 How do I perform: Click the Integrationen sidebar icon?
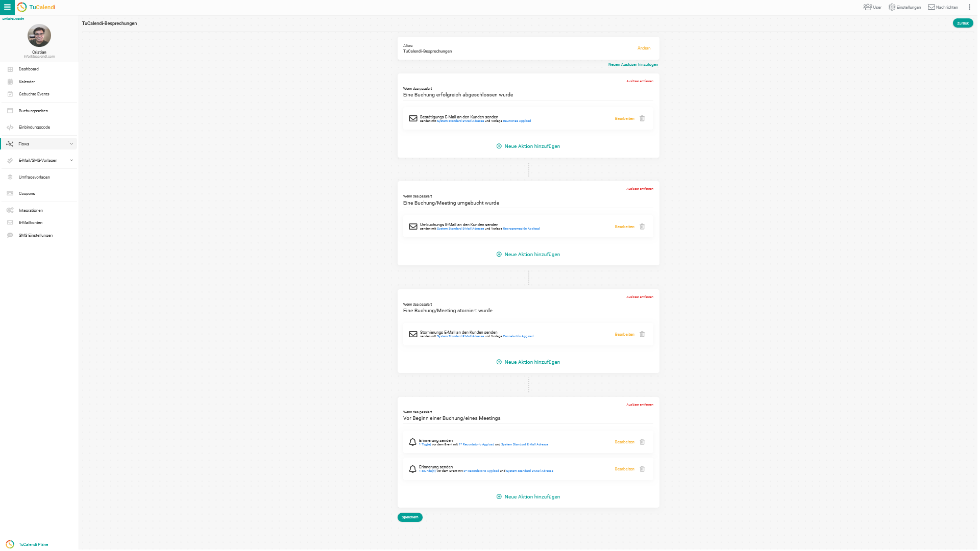tap(10, 211)
